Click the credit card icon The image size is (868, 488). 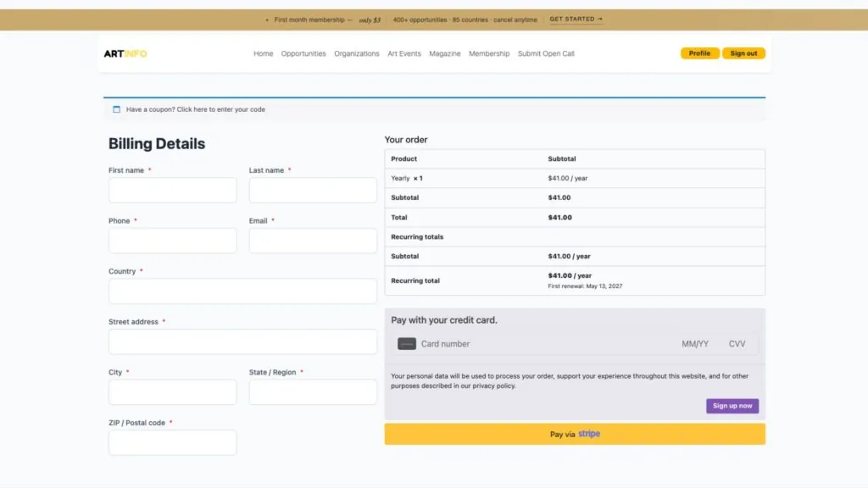pos(407,344)
